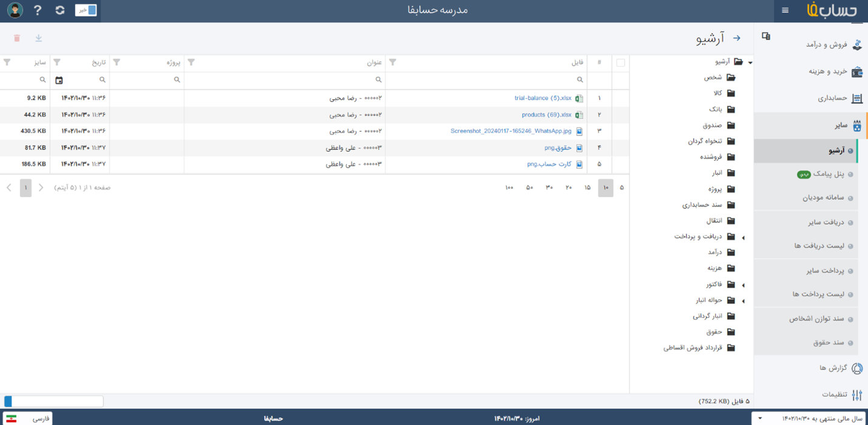This screenshot has width=868, height=425.
Task: Click the storage usage progress bar
Action: coord(54,401)
